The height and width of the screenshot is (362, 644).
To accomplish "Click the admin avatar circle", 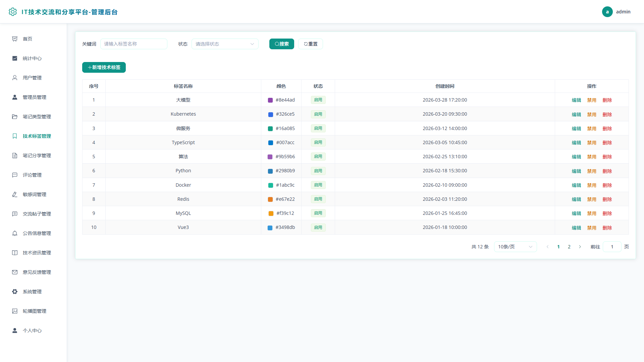I will click(x=607, y=12).
